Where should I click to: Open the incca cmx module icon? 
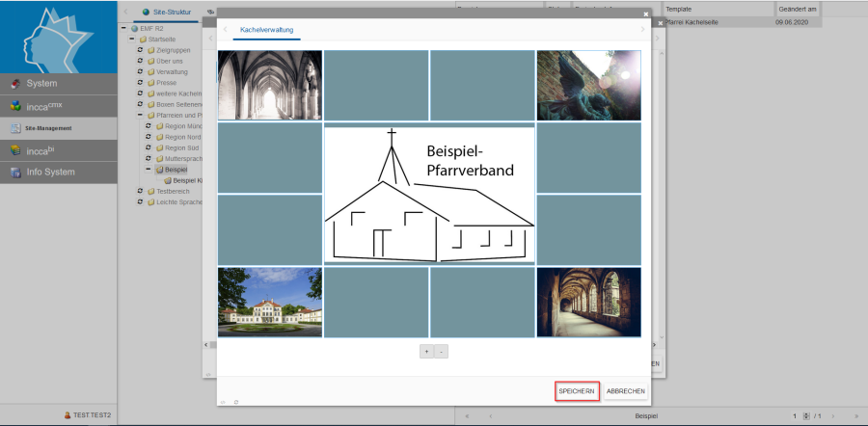click(x=15, y=106)
